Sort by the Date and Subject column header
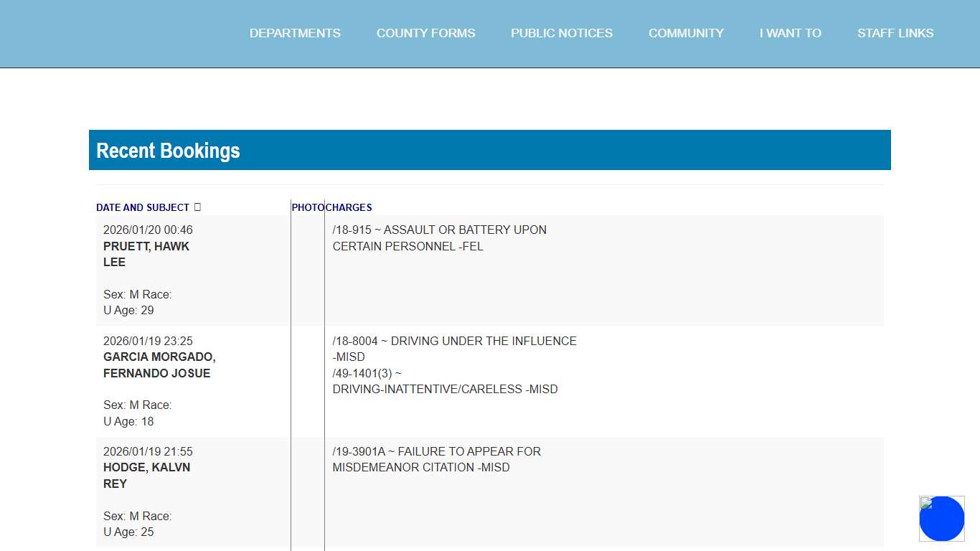Viewport: 980px width, 551px height. 143,207
